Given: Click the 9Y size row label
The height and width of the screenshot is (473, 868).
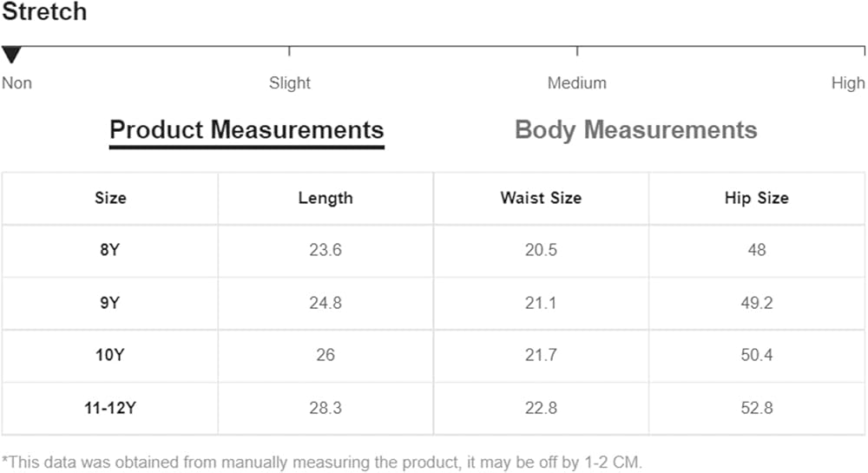Looking at the screenshot, I should click(x=110, y=303).
